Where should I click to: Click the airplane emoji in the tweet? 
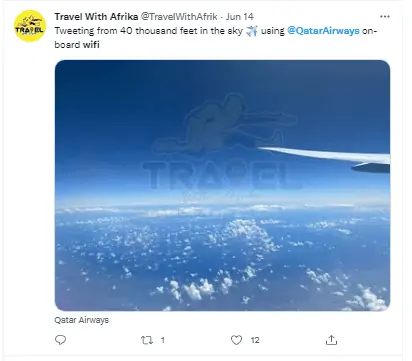(252, 31)
